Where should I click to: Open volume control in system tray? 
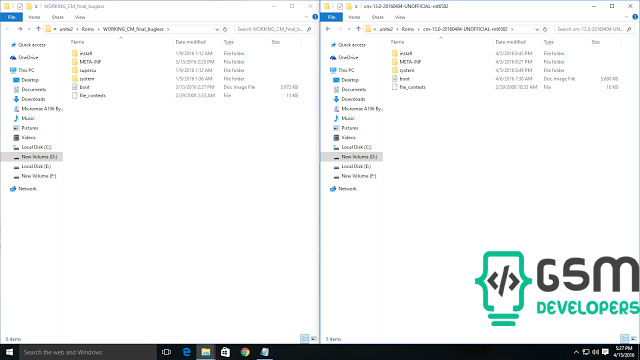click(x=596, y=352)
